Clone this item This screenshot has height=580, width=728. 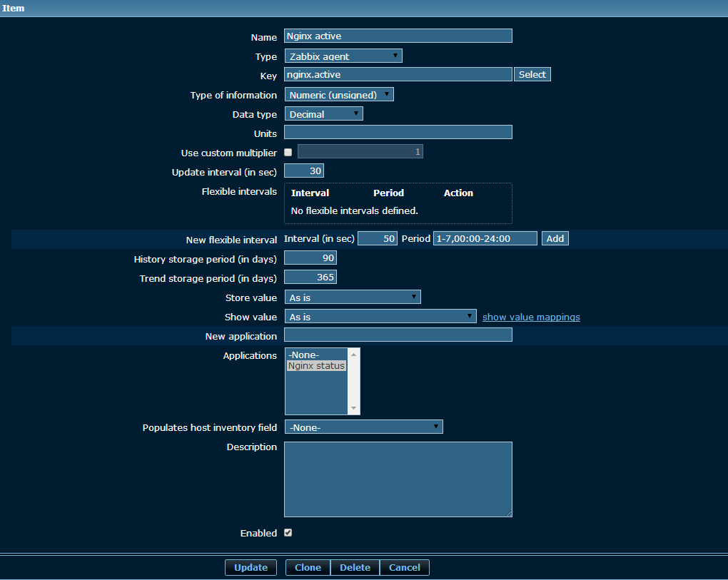tap(308, 568)
